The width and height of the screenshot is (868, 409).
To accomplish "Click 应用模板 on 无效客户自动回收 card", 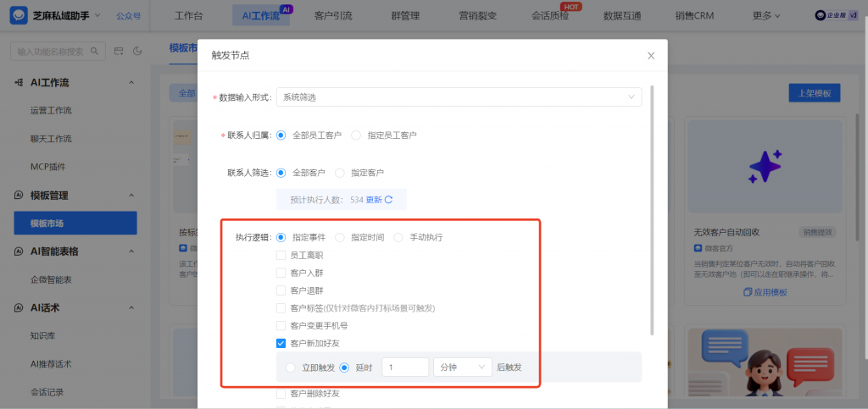I will tap(765, 292).
